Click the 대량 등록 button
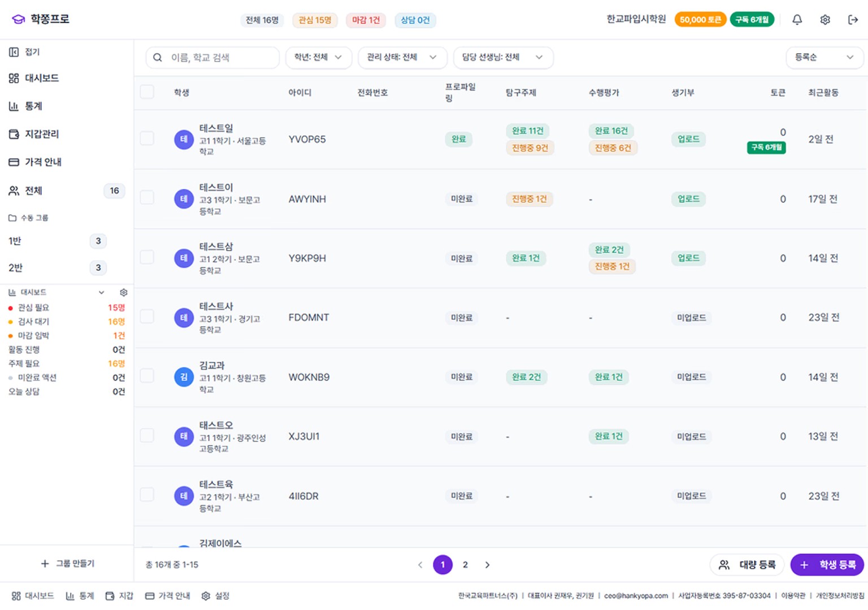The height and width of the screenshot is (610, 868). pos(747,565)
